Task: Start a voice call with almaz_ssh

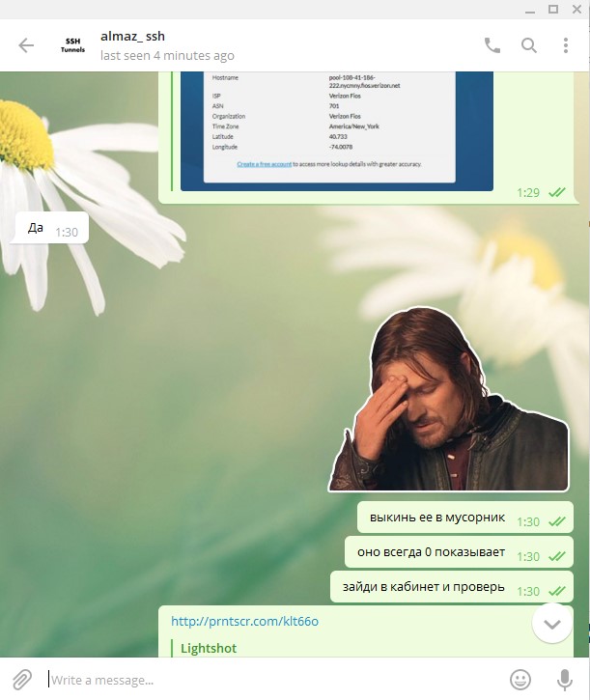Action: [492, 45]
